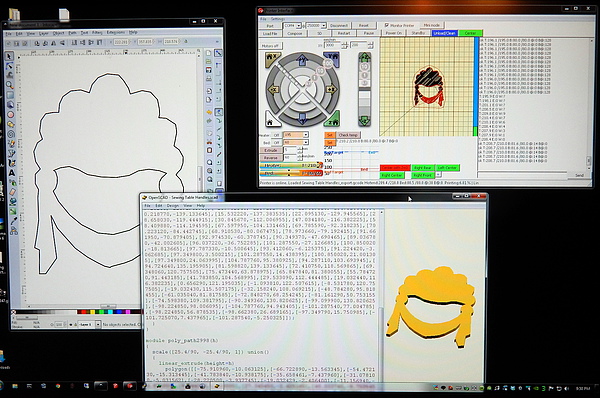600x398 pixels.
Task: Click bed temperature gauge bar
Action: click(x=291, y=173)
